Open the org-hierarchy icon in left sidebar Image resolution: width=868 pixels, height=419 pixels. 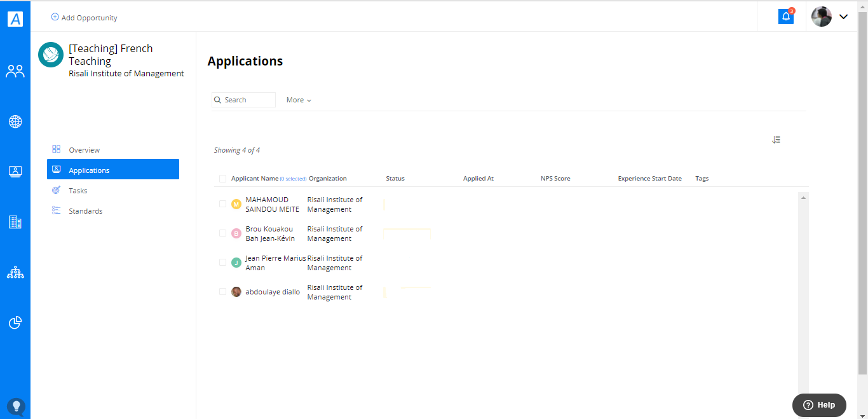coord(15,273)
